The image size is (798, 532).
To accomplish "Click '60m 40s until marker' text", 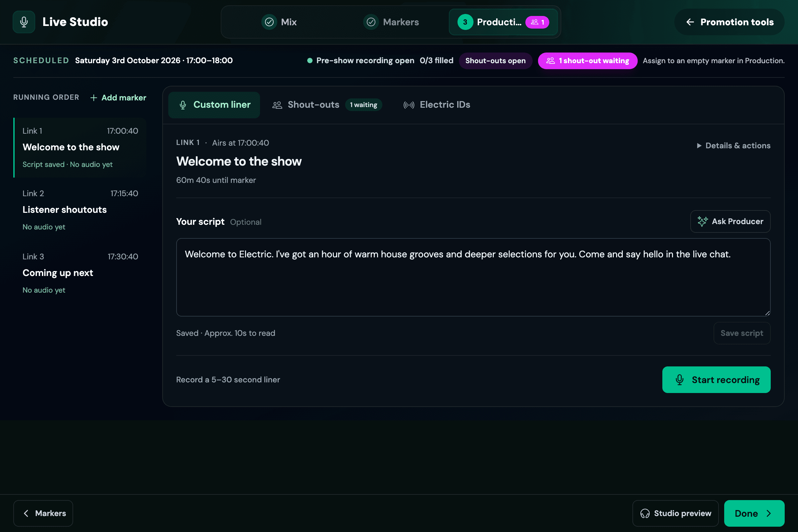I will tap(216, 180).
